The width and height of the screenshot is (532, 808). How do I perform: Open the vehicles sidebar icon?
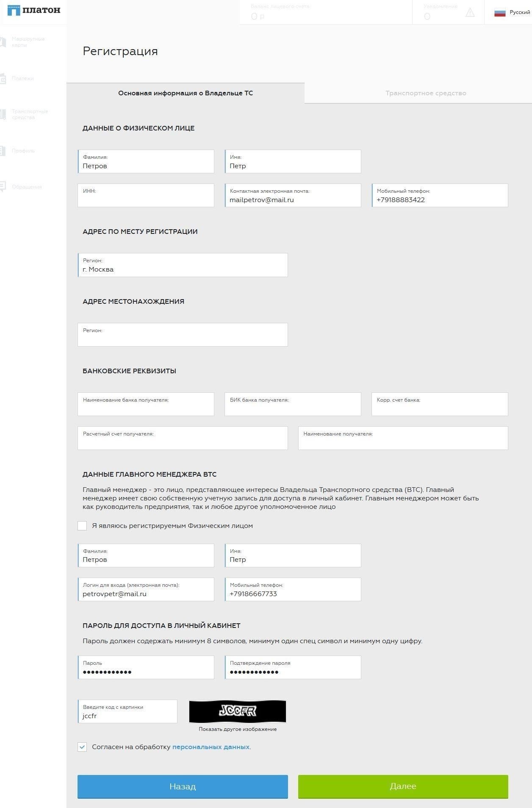3,114
